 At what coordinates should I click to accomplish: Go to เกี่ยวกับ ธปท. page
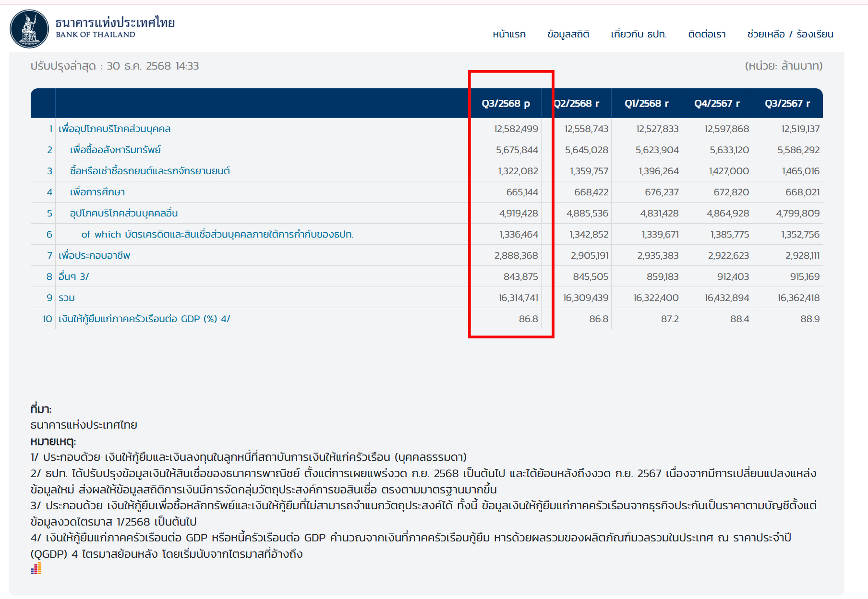[x=639, y=35]
